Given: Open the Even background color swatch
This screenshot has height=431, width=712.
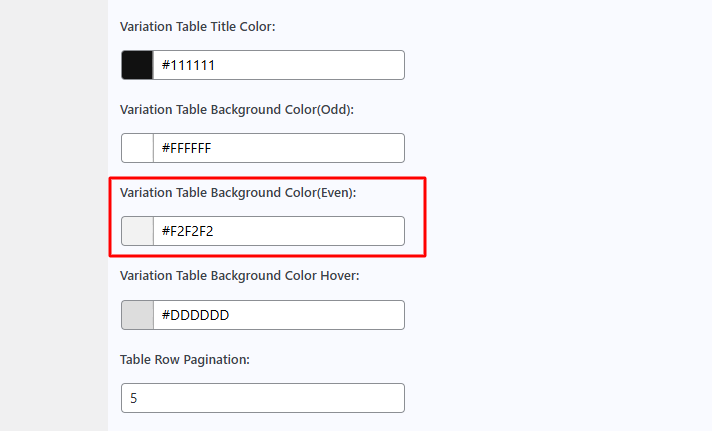Looking at the screenshot, I should tap(137, 231).
